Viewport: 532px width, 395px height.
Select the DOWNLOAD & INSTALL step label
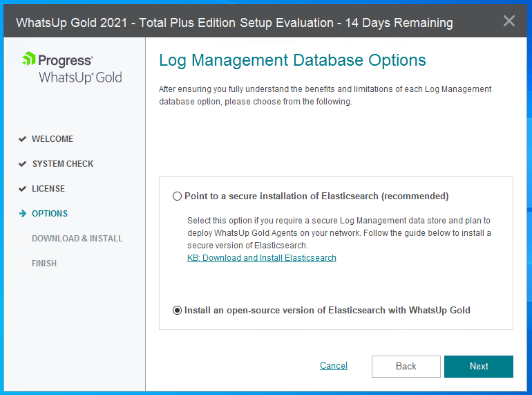pyautogui.click(x=77, y=239)
